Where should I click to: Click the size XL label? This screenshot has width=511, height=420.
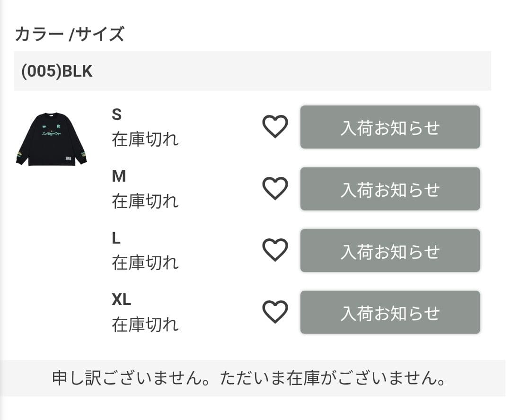pos(121,299)
